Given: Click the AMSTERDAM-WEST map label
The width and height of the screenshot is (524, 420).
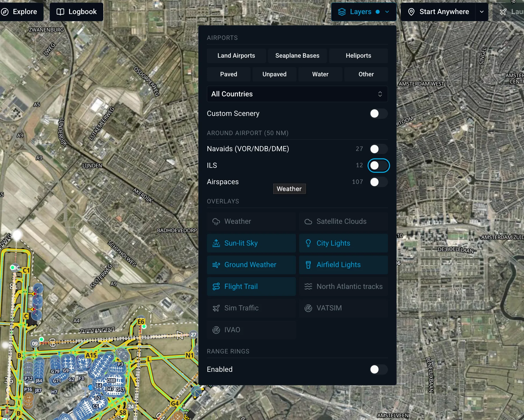Looking at the screenshot, I should pos(422,84).
